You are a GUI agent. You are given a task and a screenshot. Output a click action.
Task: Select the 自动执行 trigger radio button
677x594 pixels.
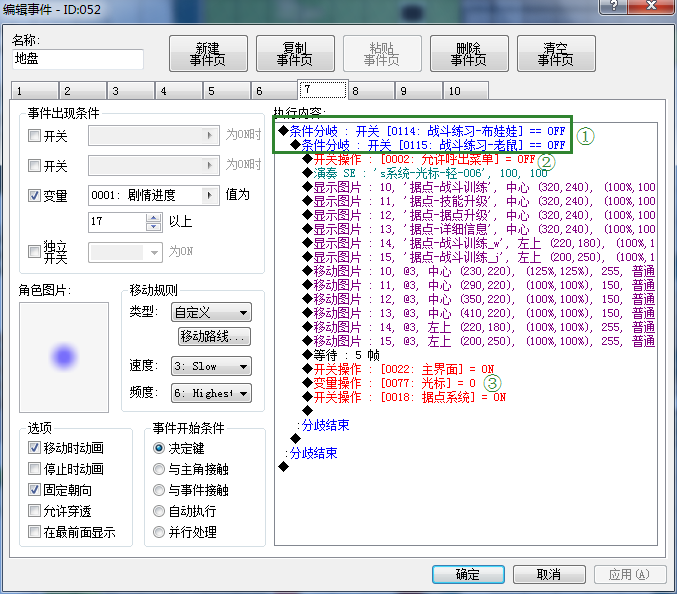pos(159,511)
